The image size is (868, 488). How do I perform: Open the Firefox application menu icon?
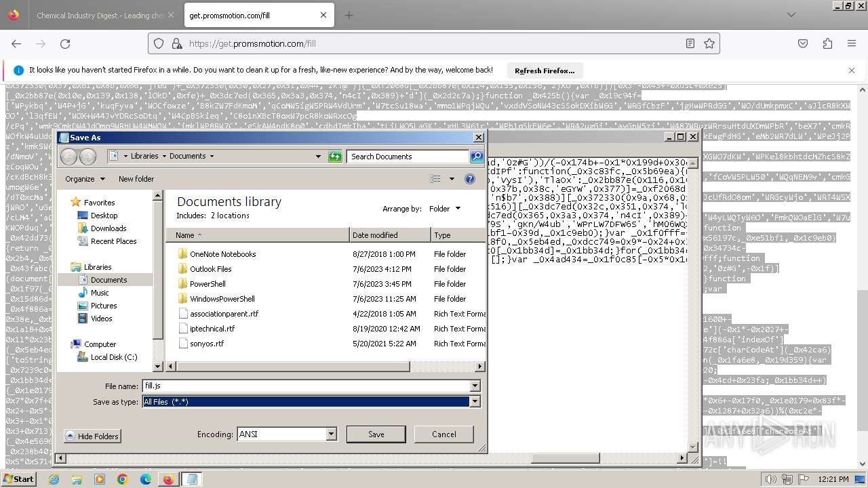coord(852,43)
